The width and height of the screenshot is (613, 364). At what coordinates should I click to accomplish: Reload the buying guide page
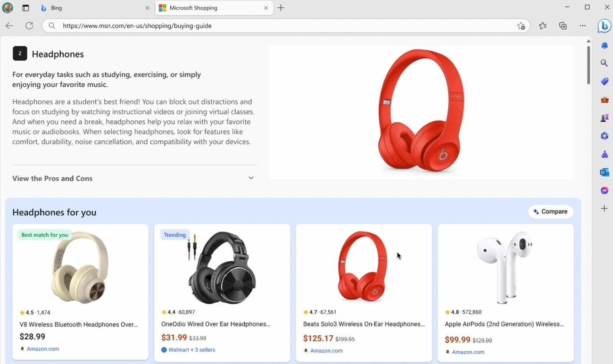pos(29,25)
